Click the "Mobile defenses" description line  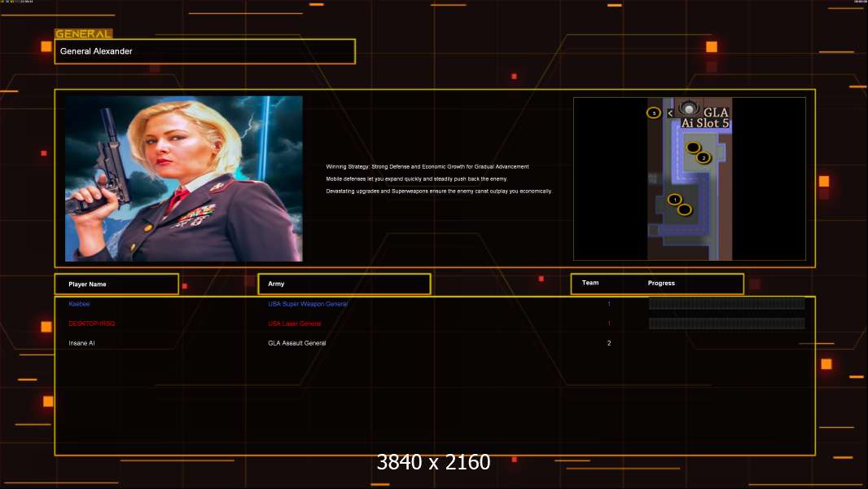click(x=416, y=178)
